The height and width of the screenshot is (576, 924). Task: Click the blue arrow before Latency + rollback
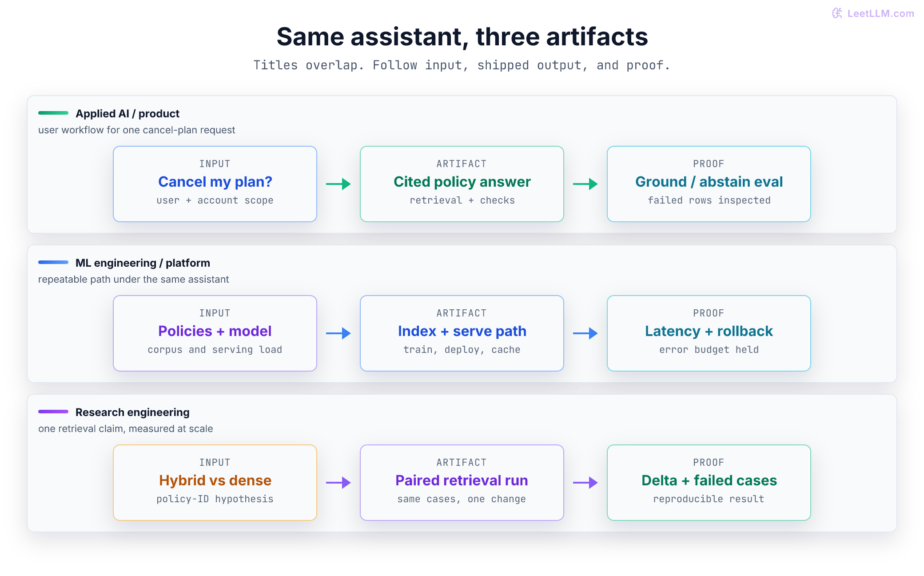[x=585, y=333]
